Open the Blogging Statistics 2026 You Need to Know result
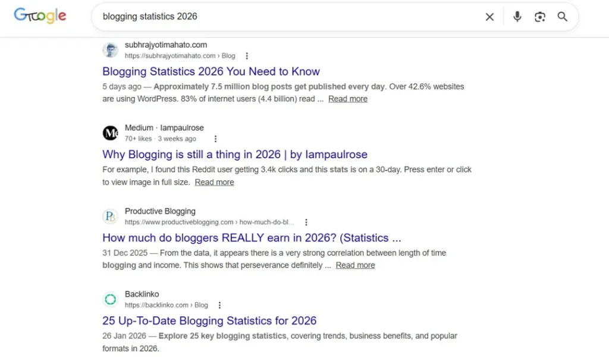The image size is (609, 364). tap(211, 71)
